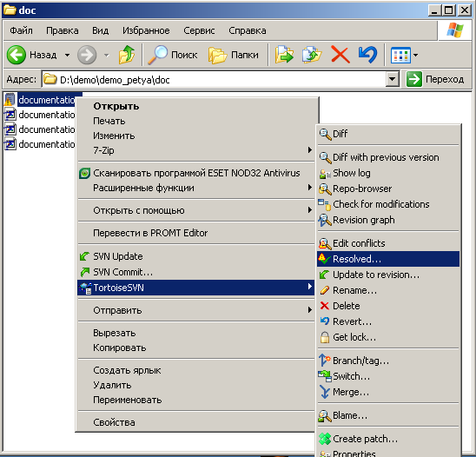Expand the TortoiseSVN submenu entry

tap(195, 288)
